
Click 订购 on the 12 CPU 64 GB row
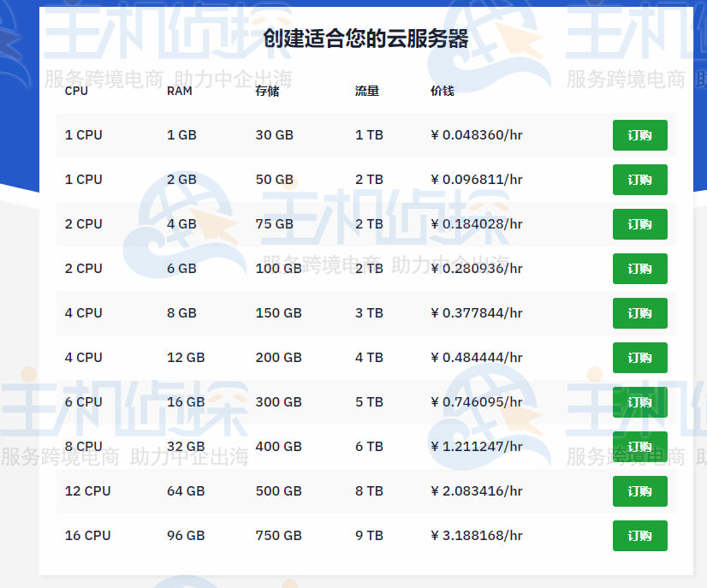[639, 491]
